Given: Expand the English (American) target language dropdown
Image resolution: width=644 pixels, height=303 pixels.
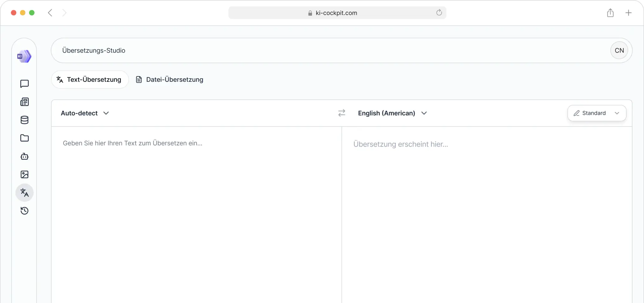Looking at the screenshot, I should (392, 113).
